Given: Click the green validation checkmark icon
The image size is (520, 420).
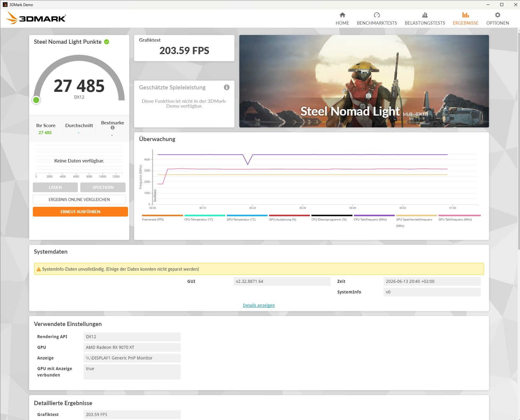Looking at the screenshot, I should click(x=106, y=42).
